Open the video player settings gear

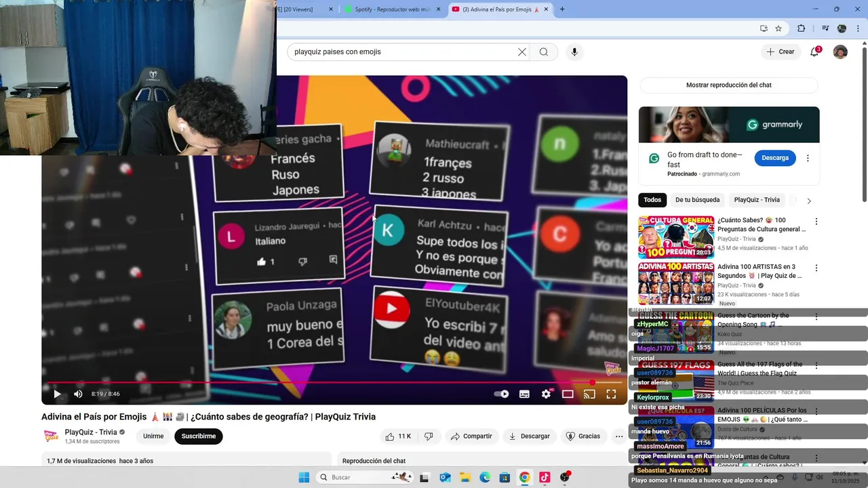[x=546, y=394]
